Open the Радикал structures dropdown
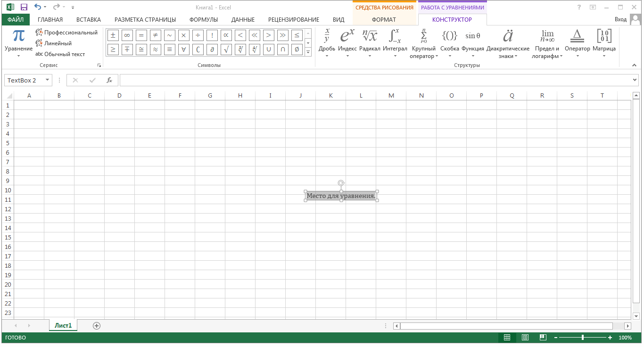Image resolution: width=644 pixels, height=347 pixels. point(370,43)
